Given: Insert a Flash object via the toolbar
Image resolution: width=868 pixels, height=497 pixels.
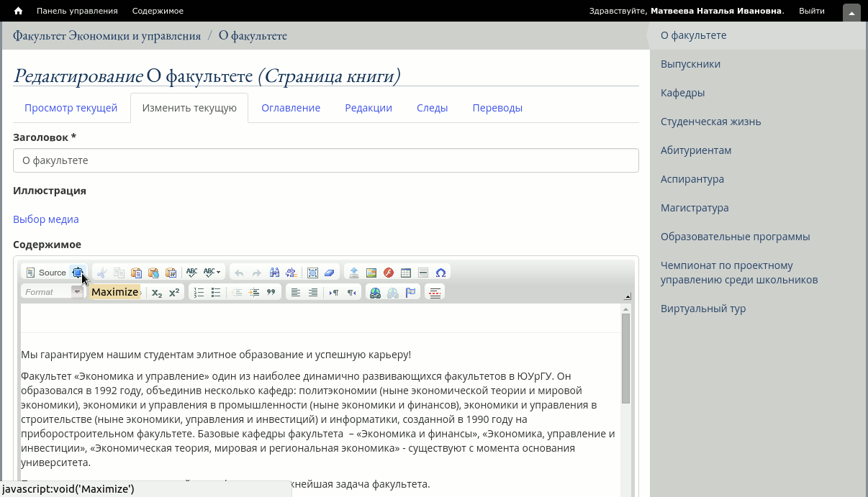Looking at the screenshot, I should [x=389, y=273].
